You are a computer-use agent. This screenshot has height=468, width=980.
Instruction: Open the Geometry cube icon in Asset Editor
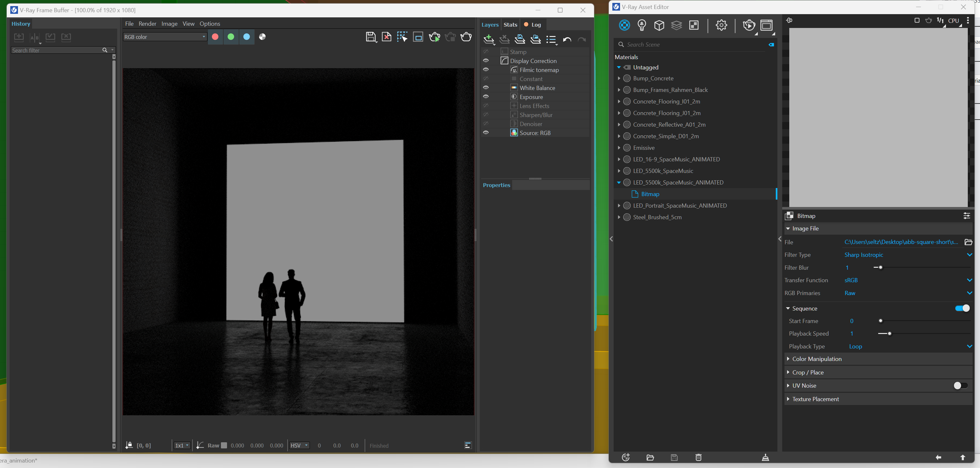659,25
